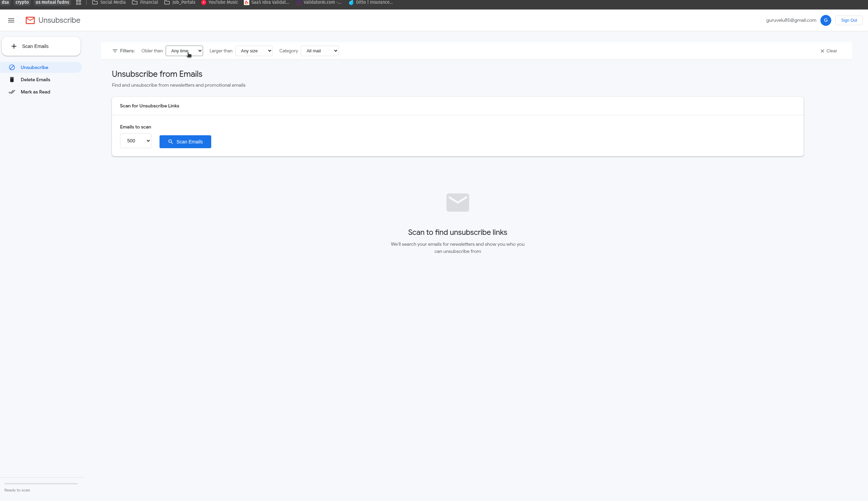The height and width of the screenshot is (501, 868).
Task: Click the Clear filters link
Action: coord(832,51)
